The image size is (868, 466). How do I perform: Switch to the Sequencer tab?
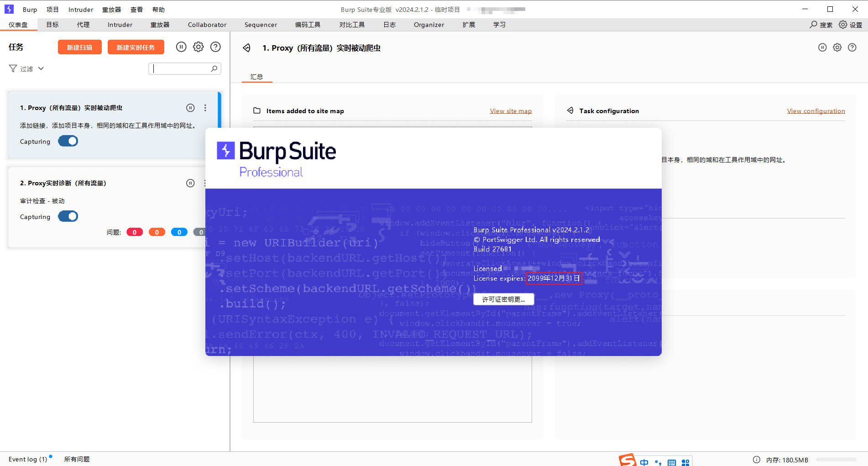(261, 25)
